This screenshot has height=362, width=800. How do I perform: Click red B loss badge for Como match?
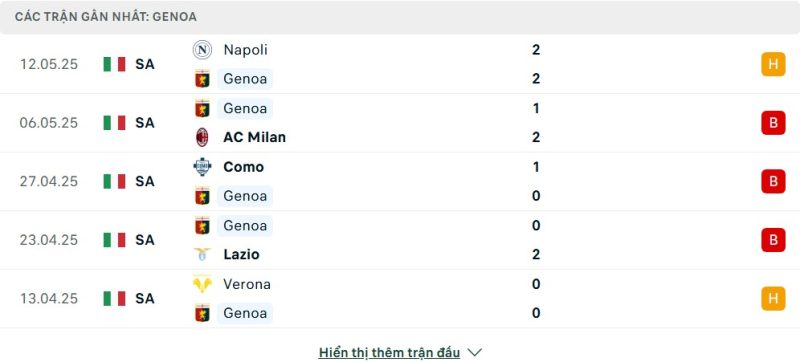coord(773,181)
